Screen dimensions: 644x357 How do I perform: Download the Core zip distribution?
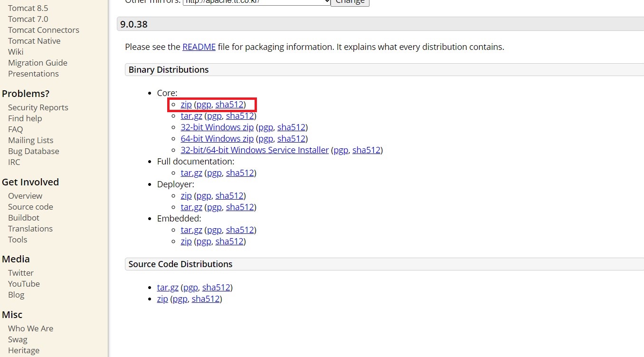[x=186, y=105]
